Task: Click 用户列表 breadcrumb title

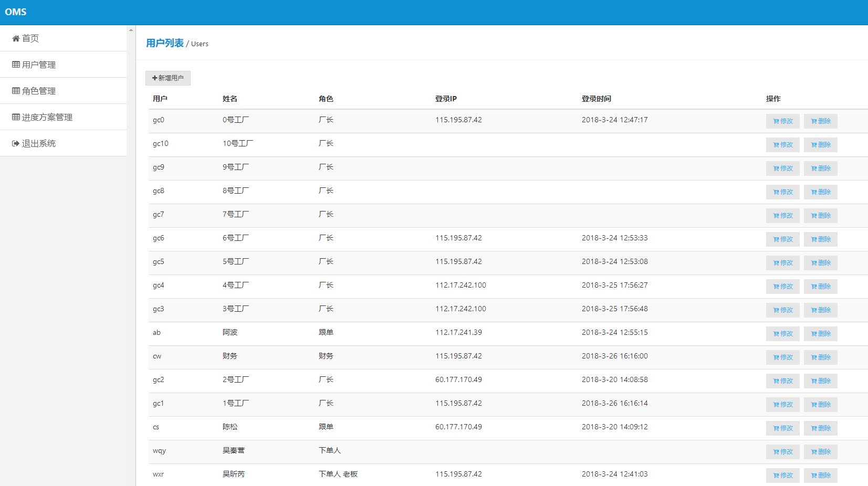Action: click(x=165, y=43)
